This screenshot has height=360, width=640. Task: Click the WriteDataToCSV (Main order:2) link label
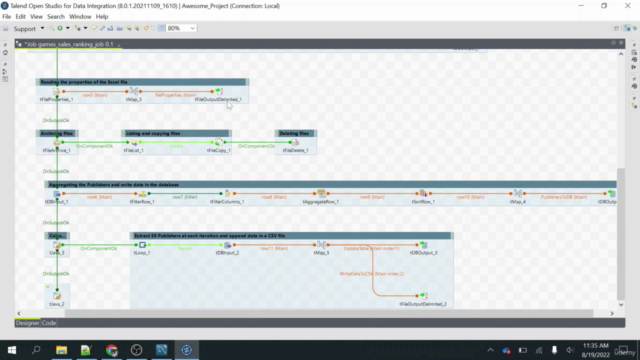[x=371, y=274]
